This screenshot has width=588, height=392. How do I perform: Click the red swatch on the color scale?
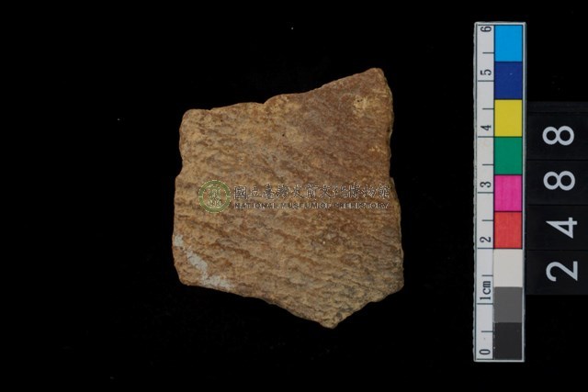(508, 230)
